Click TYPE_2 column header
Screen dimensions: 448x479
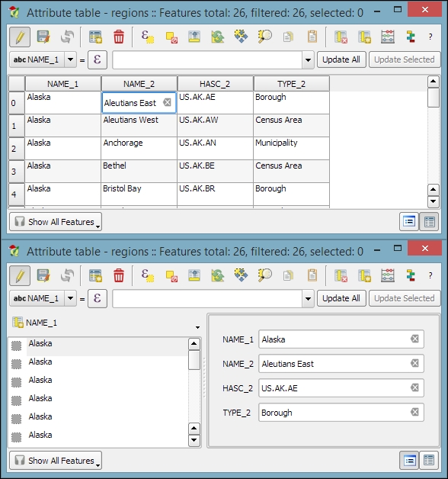tap(291, 84)
